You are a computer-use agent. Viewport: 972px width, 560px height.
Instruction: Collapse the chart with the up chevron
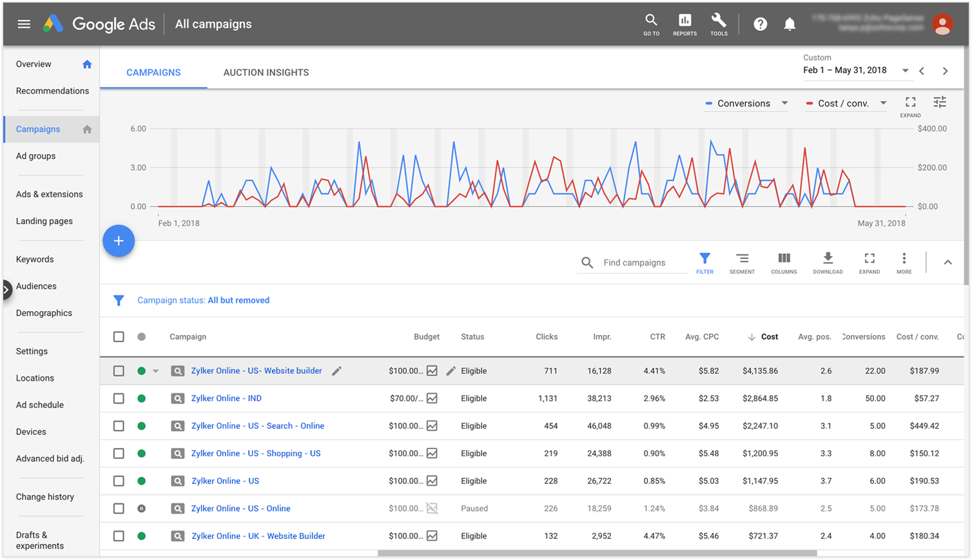coord(948,262)
